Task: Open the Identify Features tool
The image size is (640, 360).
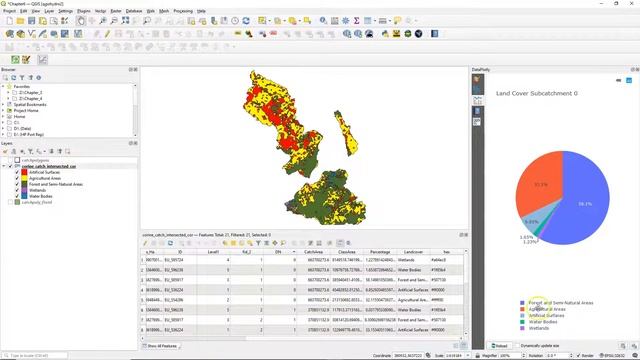Action: click(x=323, y=20)
